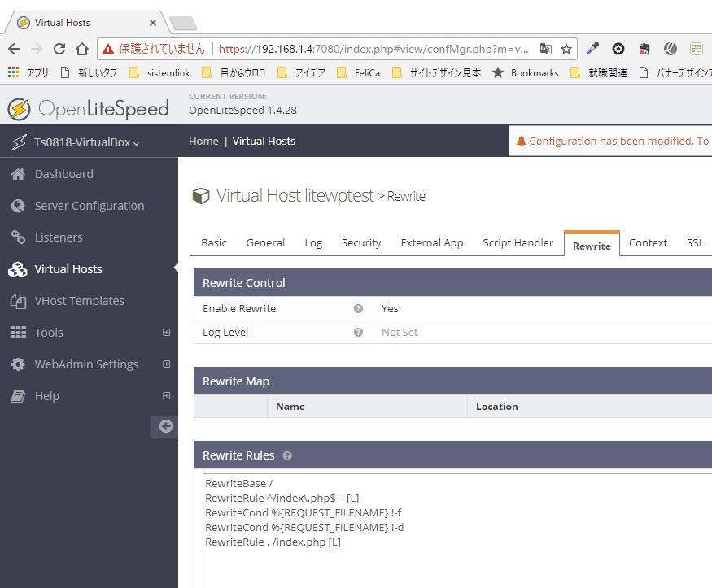
Task: Click the Tools grid icon
Action: [18, 333]
